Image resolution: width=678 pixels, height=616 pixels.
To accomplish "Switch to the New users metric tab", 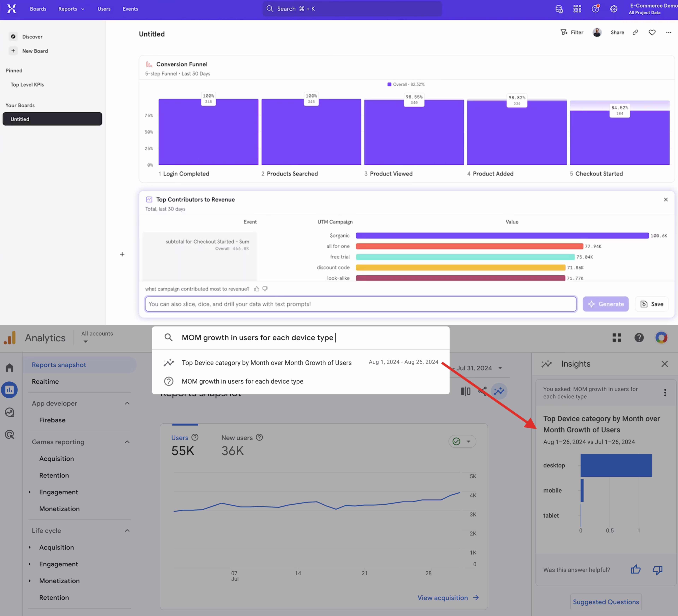I will tap(237, 437).
